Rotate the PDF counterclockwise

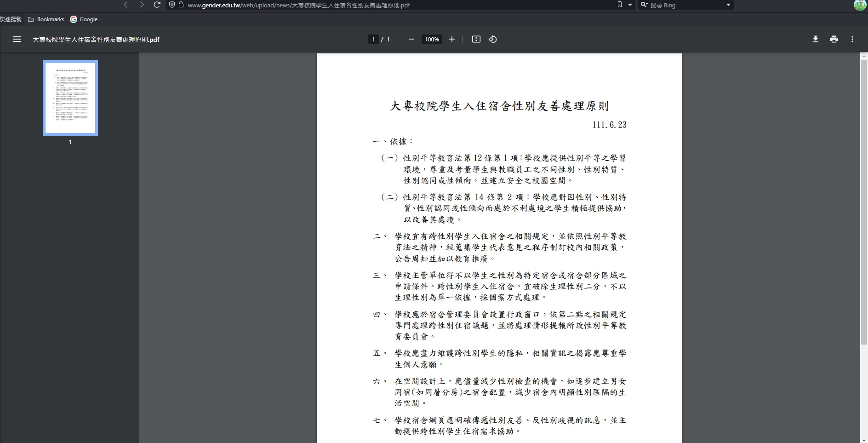tap(493, 39)
